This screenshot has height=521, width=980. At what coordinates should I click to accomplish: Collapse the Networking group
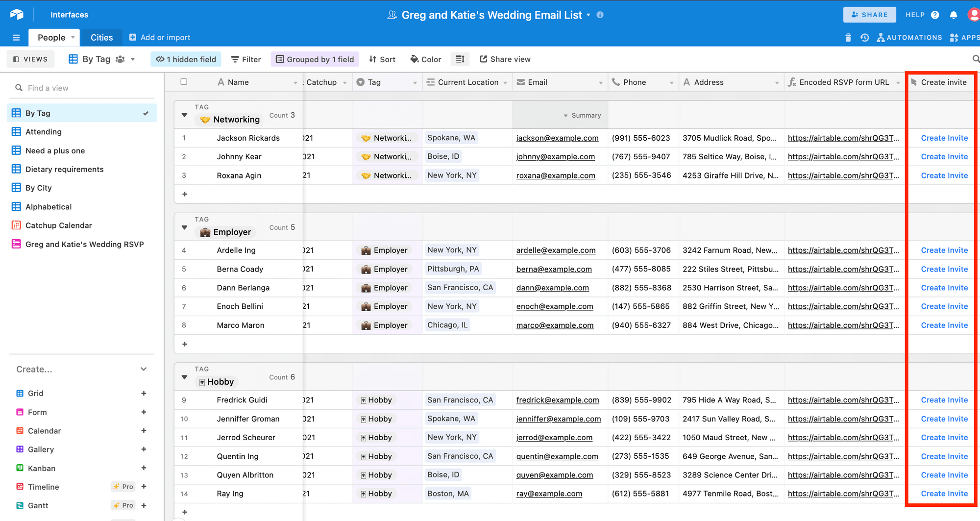(185, 115)
